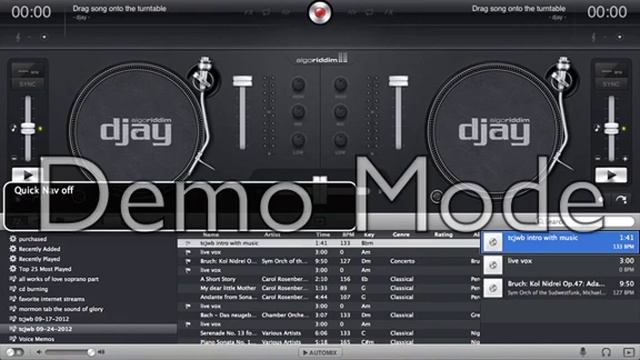The width and height of the screenshot is (640, 360).
Task: Click the right turntable platter
Action: (x=493, y=130)
